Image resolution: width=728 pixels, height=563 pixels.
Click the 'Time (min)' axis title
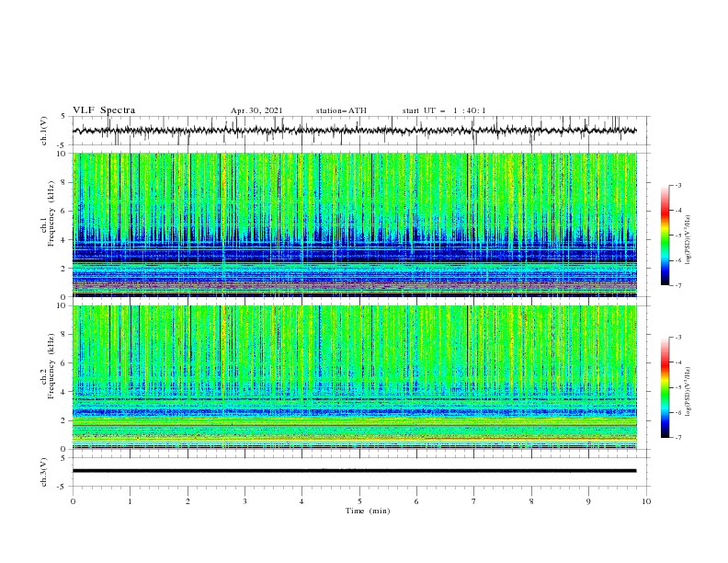pos(368,511)
